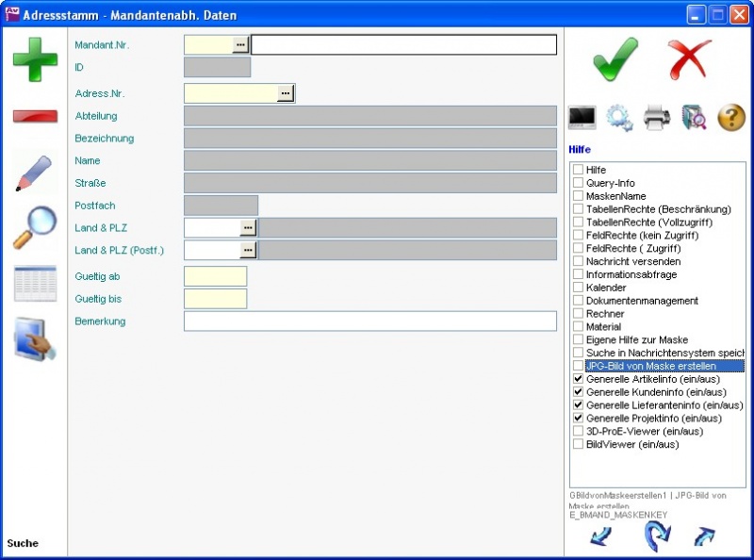This screenshot has height=560, width=754.
Task: Toggle the Dokumentenmanagement checkbox
Action: pyautogui.click(x=578, y=301)
